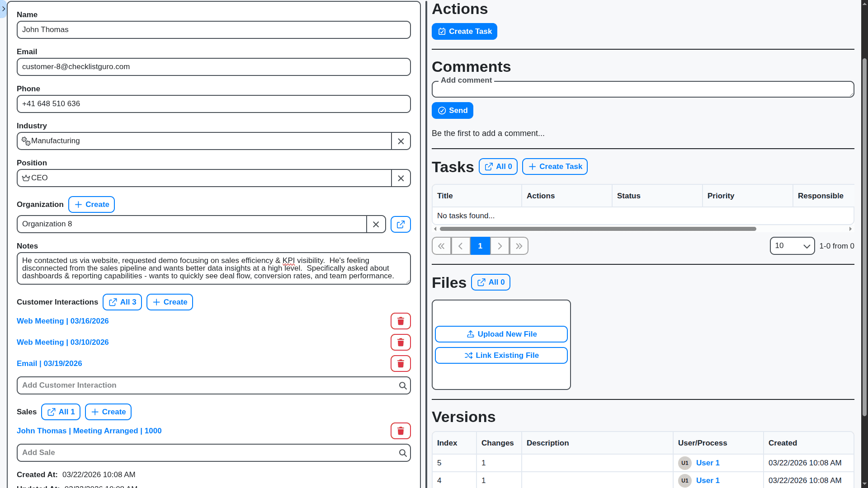
Task: Click the Upload New File button
Action: 501,334
